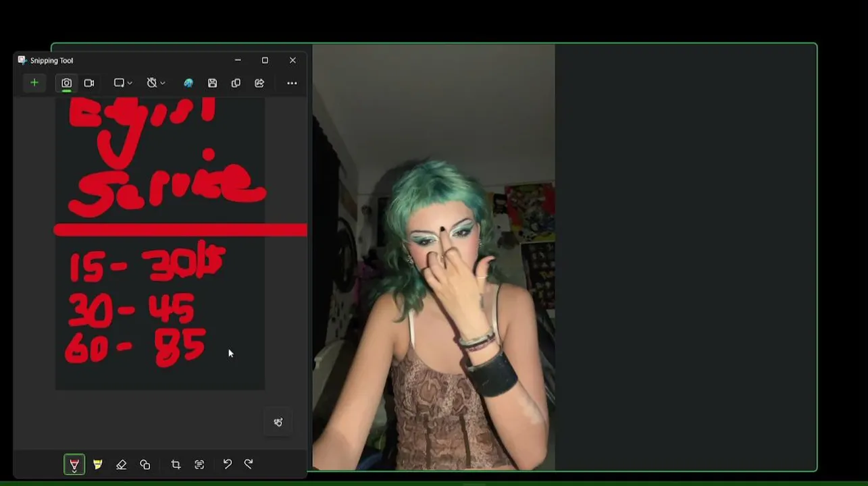Open the rectangle snipping mode dropdown

point(122,83)
